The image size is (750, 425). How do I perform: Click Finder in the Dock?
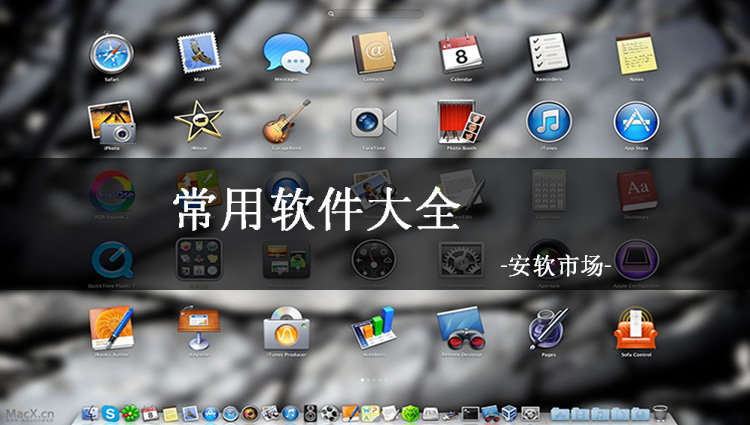tap(90, 414)
